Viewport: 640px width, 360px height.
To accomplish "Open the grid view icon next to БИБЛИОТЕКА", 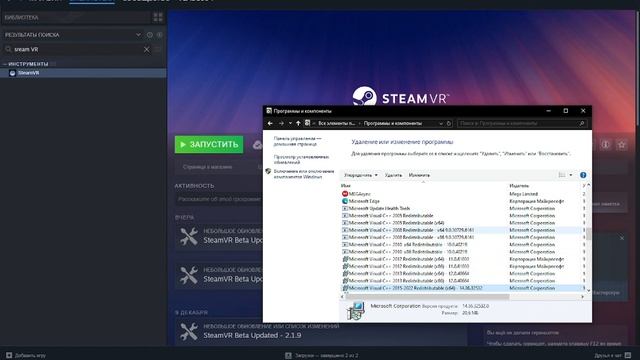I will 158,17.
